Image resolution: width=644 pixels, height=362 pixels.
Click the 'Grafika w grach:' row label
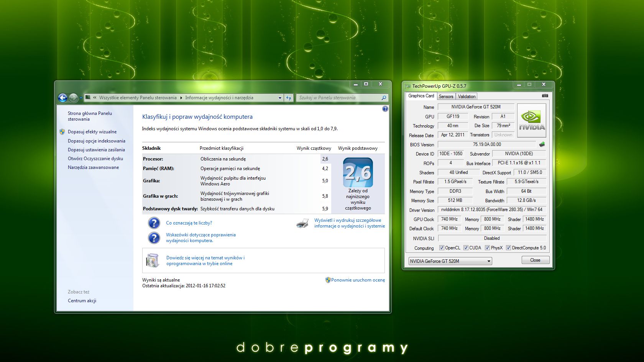(x=161, y=196)
